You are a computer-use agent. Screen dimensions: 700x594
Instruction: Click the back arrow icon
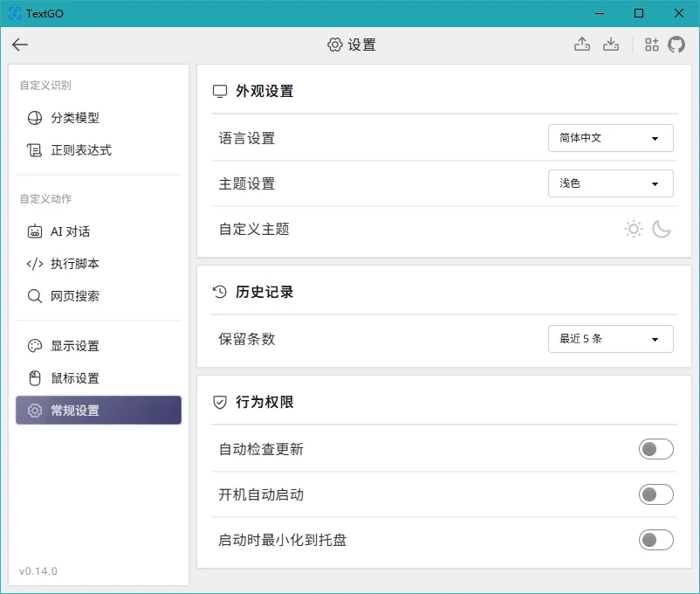click(20, 45)
